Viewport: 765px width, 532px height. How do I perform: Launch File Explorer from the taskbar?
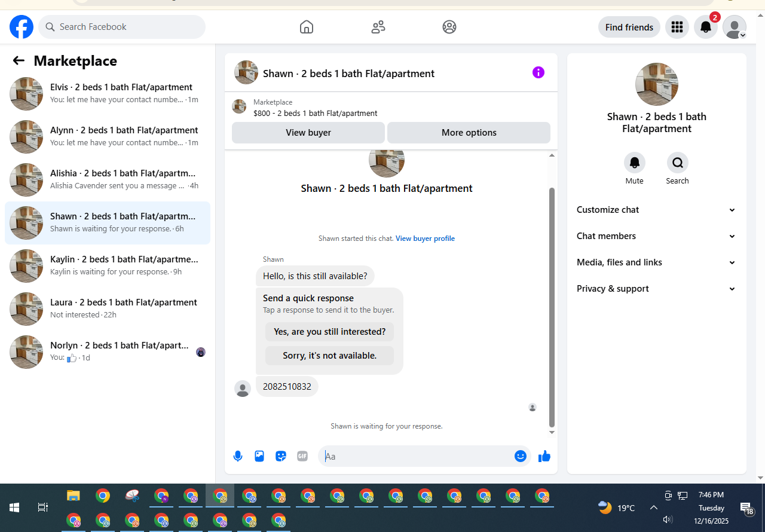click(74, 496)
